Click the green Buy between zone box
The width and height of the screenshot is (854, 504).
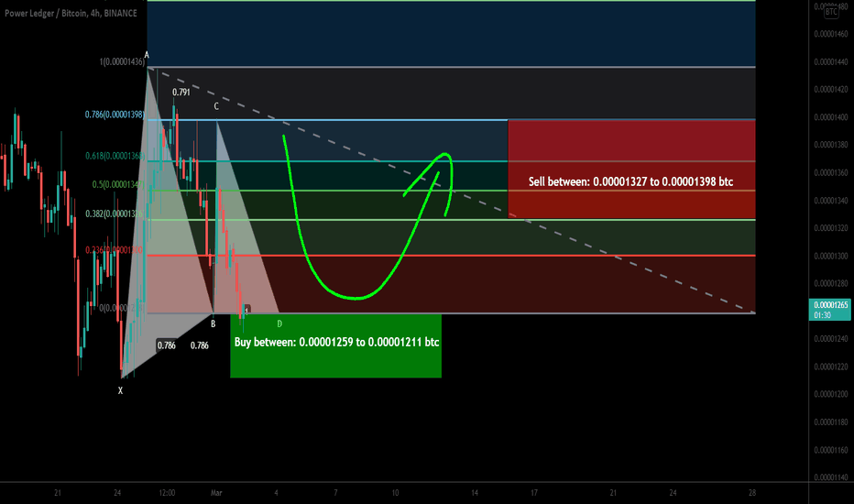point(336,345)
